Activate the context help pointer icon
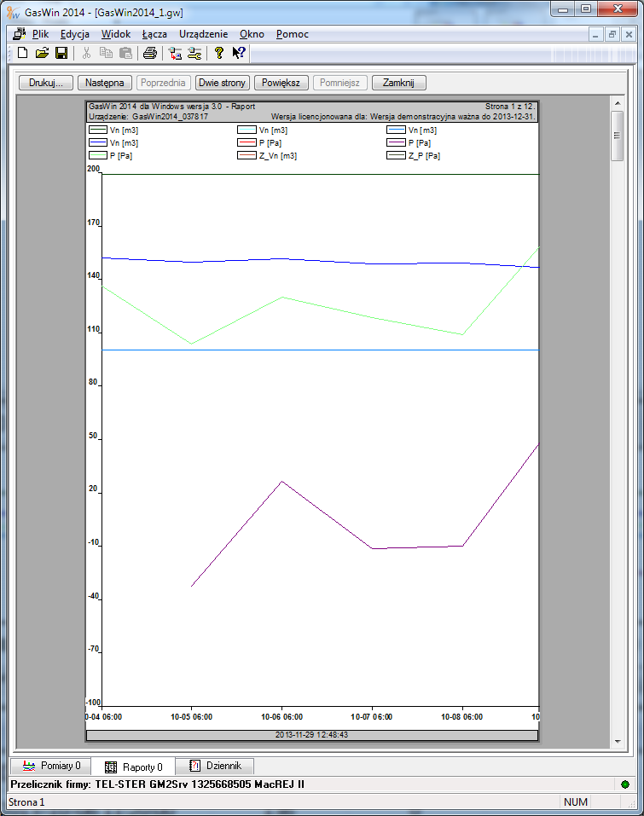The width and height of the screenshot is (644, 816). 239,53
